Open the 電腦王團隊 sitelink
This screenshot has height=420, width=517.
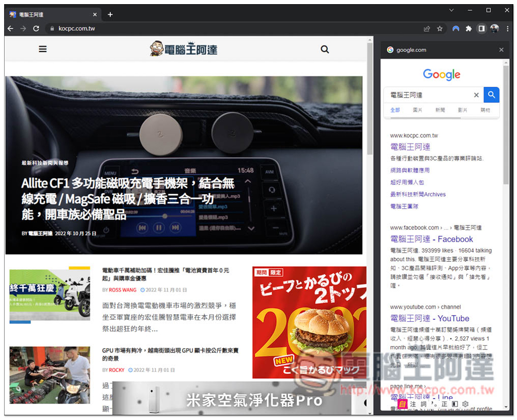404,206
